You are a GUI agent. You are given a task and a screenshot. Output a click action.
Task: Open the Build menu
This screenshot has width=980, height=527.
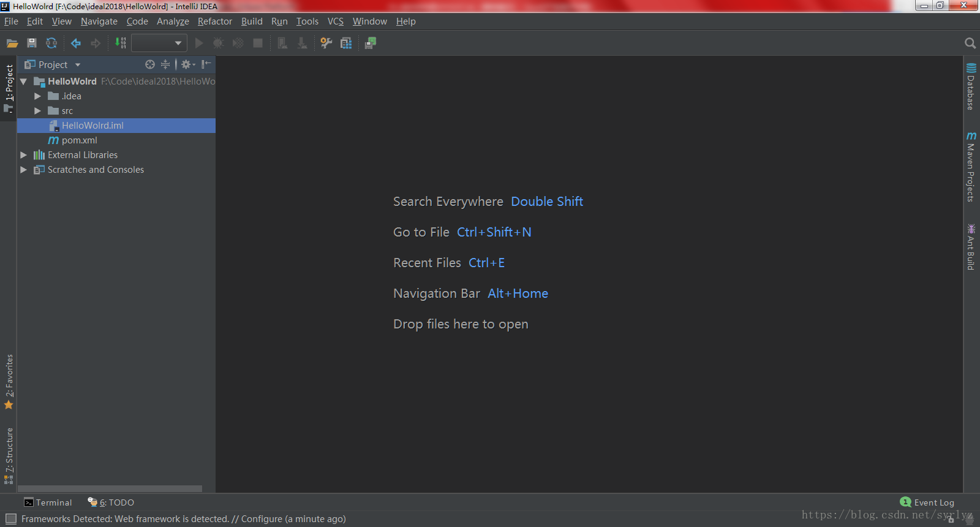point(252,21)
